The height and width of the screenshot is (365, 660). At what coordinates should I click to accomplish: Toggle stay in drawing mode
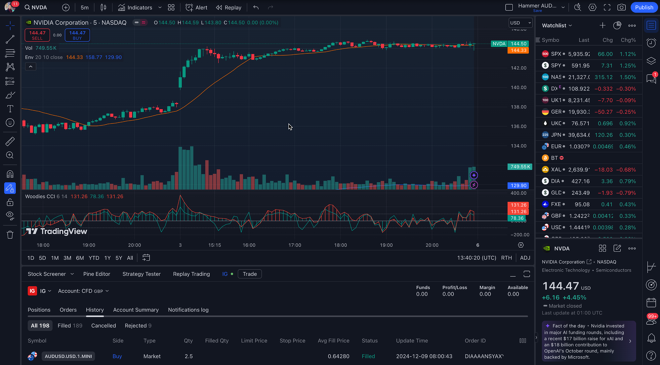(x=10, y=188)
